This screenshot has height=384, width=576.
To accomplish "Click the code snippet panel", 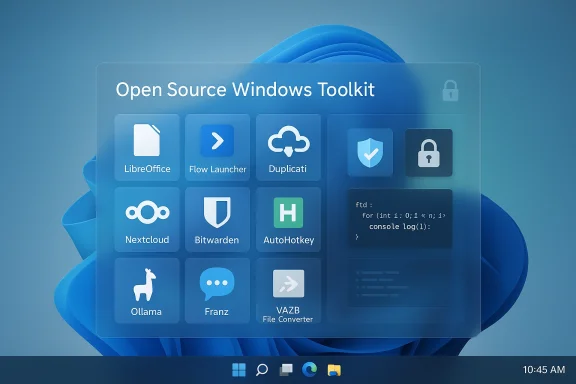I will point(400,219).
